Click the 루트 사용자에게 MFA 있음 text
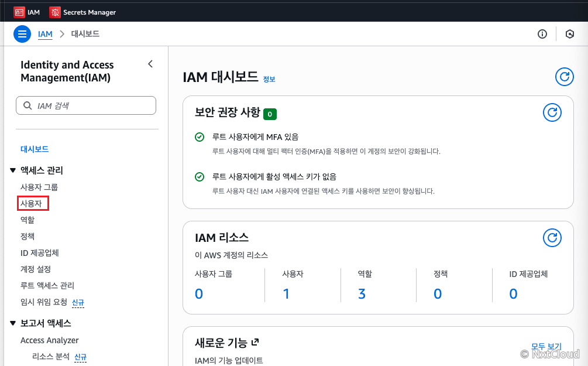 click(x=255, y=137)
